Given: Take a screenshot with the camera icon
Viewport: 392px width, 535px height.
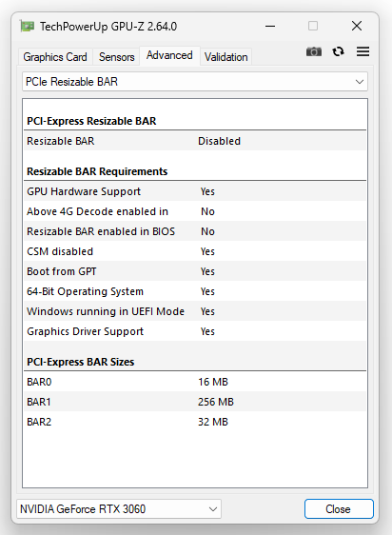Looking at the screenshot, I should (314, 51).
